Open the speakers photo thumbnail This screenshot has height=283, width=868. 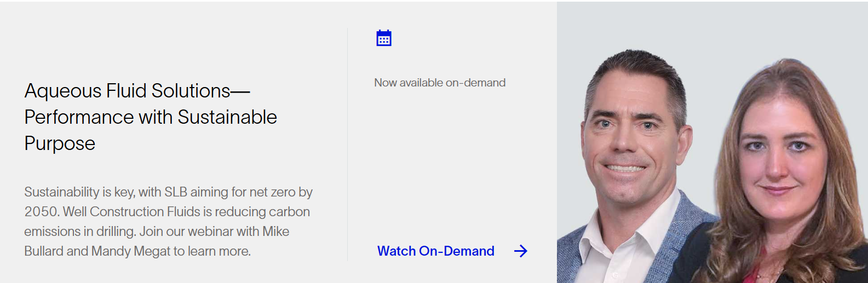click(712, 142)
